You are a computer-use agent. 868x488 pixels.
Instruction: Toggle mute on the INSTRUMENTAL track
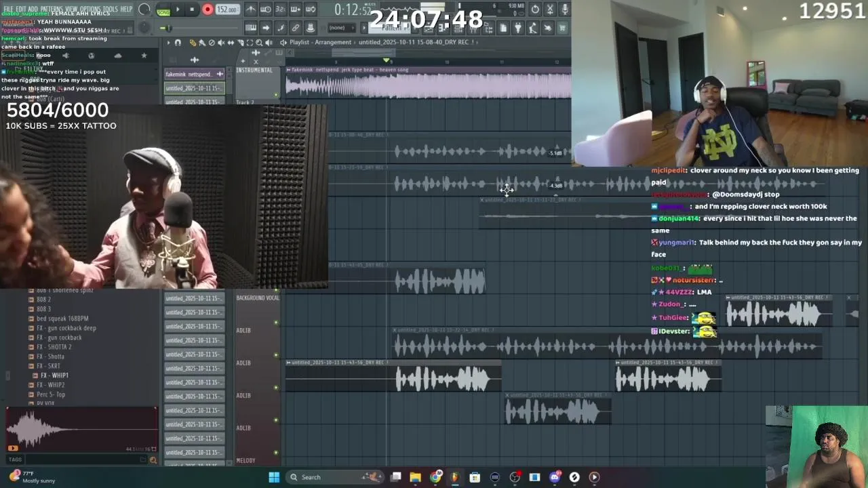click(x=276, y=94)
